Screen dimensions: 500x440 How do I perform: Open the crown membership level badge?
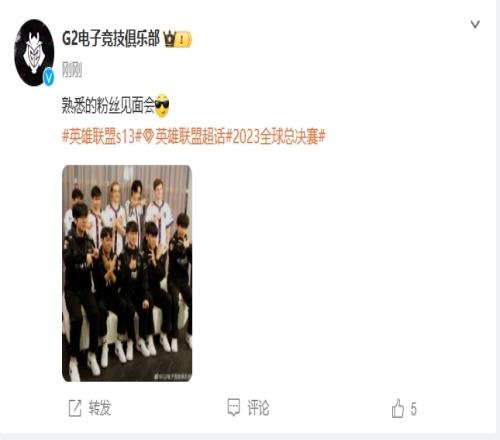tap(177, 39)
